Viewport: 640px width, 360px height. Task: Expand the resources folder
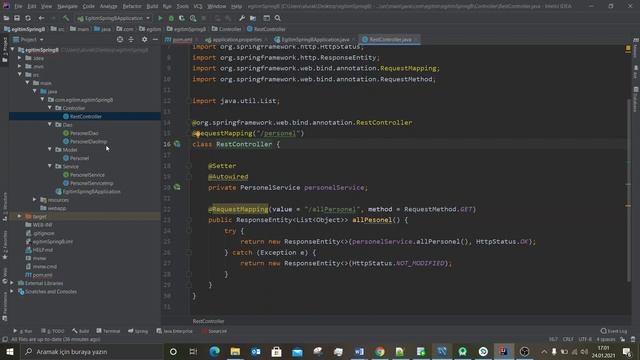click(35, 200)
